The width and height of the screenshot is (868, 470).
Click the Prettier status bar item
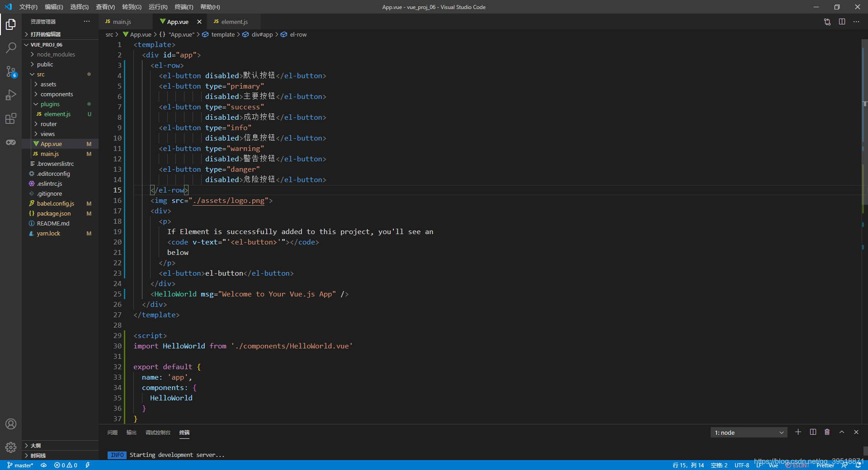click(825, 465)
